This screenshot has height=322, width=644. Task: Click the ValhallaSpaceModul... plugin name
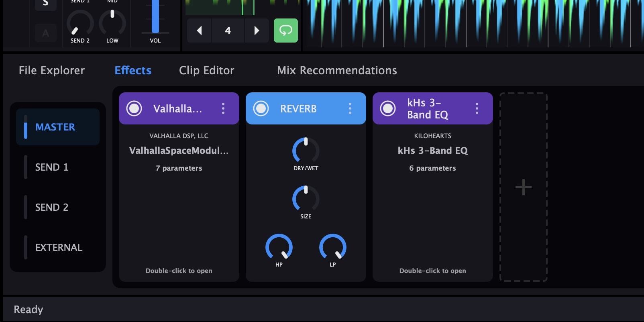[179, 151]
